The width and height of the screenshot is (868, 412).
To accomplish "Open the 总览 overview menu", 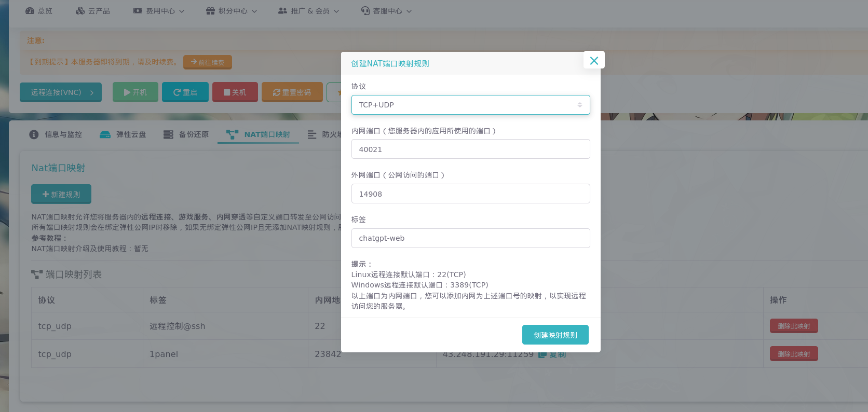I will point(39,11).
